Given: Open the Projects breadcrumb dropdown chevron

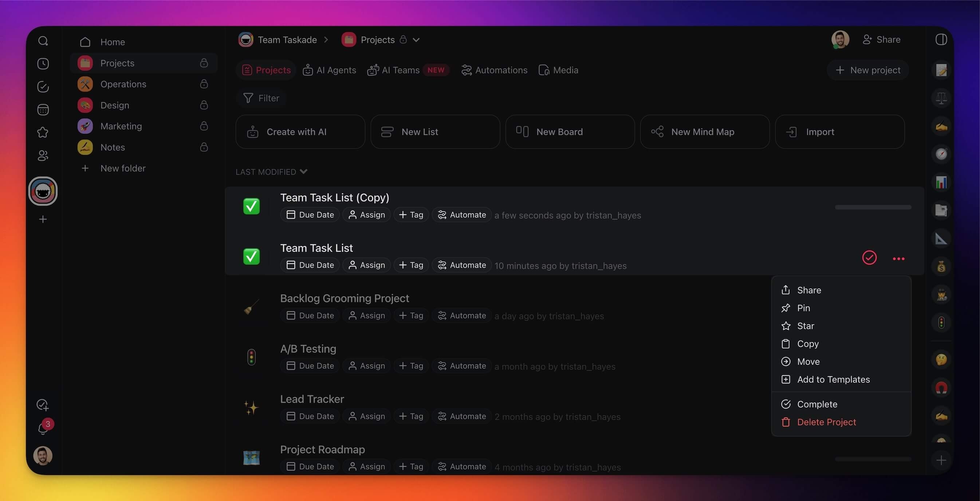Looking at the screenshot, I should (416, 40).
